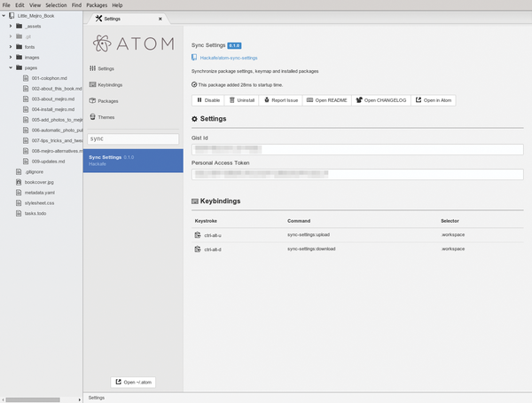
Task: Click the file icon of .gitignore
Action: point(19,171)
